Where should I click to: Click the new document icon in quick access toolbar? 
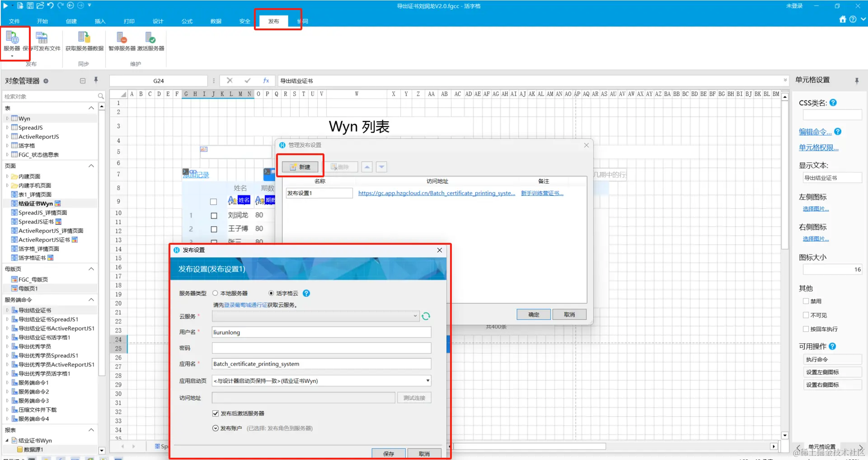[x=20, y=5]
